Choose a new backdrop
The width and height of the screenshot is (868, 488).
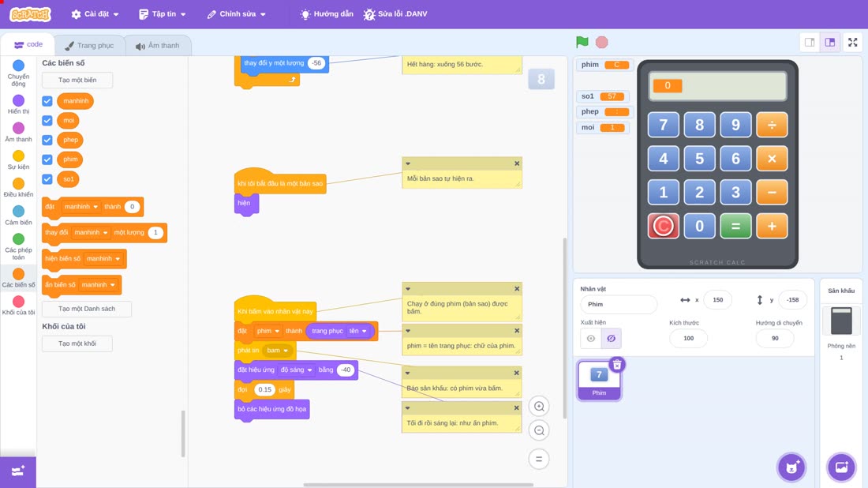click(x=841, y=467)
